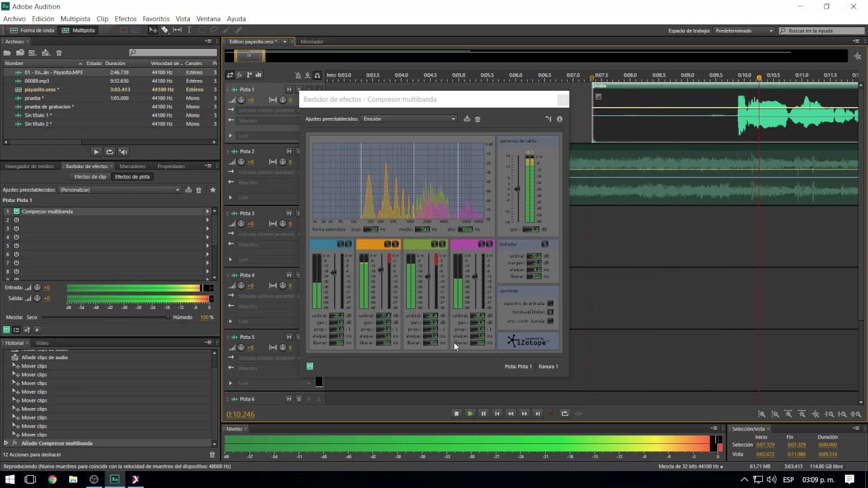This screenshot has width=868, height=488.
Task: Select the Efectos de pista button
Action: coord(132,177)
